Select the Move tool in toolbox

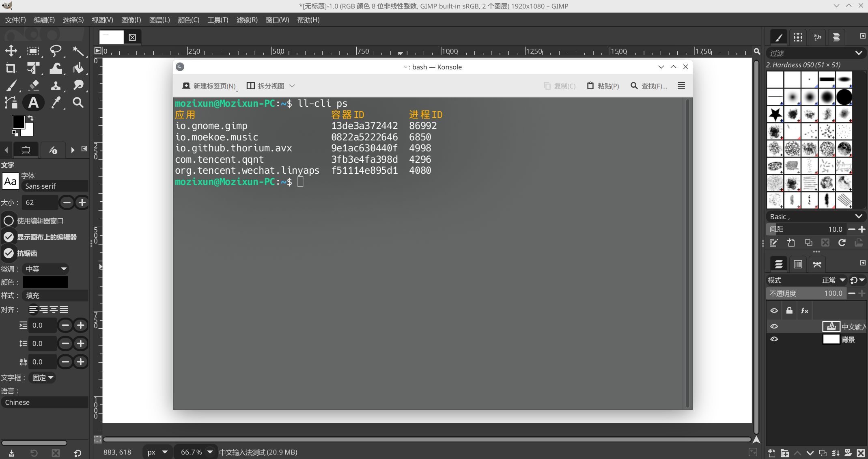[x=11, y=51]
